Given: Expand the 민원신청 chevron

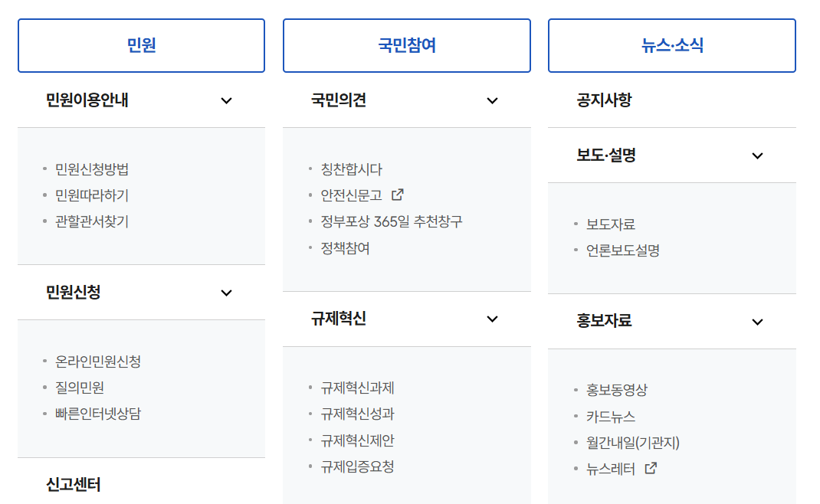Looking at the screenshot, I should (226, 293).
